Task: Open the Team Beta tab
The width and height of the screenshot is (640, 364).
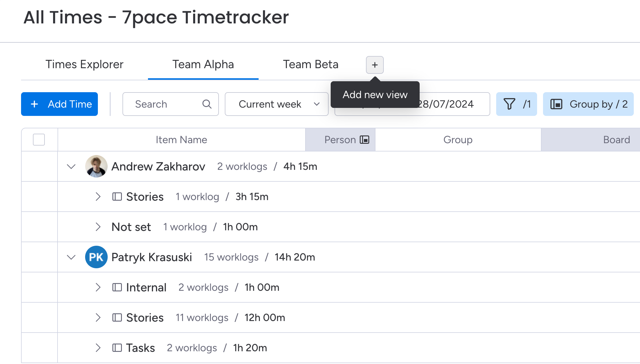Action: point(311,65)
